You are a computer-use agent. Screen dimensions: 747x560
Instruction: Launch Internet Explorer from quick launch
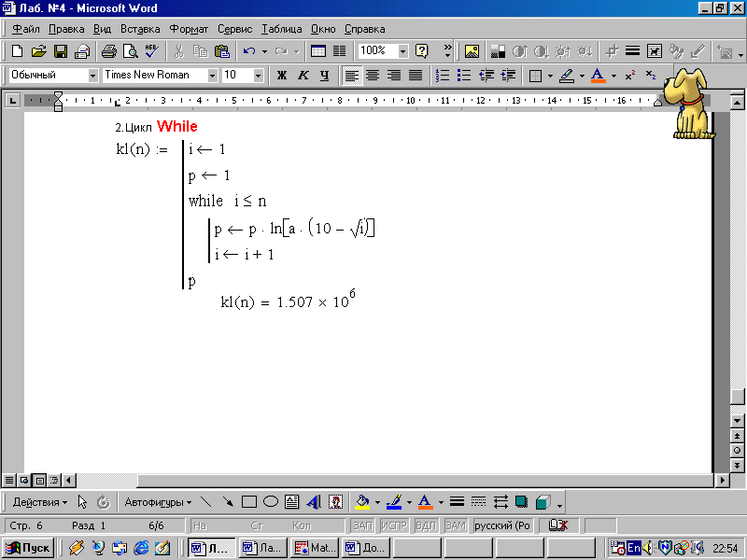click(141, 548)
